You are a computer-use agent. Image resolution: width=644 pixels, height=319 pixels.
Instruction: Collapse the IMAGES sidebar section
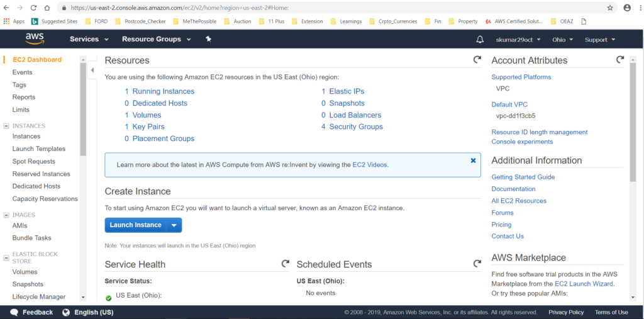pos(6,215)
